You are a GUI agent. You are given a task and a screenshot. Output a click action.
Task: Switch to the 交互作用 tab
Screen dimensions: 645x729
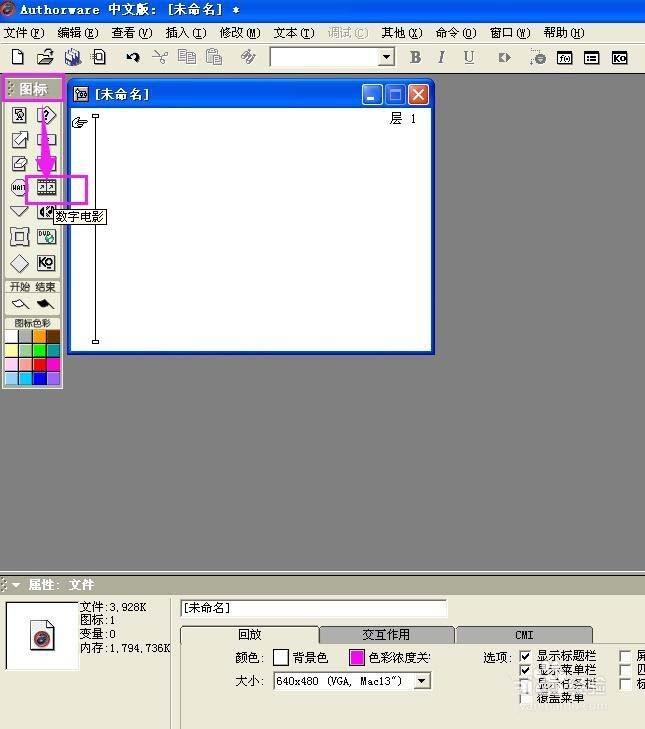[x=386, y=635]
